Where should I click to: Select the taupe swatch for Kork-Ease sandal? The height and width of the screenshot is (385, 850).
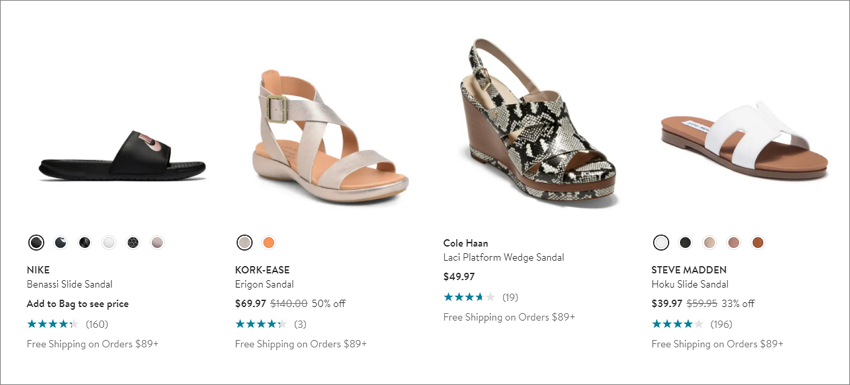244,242
